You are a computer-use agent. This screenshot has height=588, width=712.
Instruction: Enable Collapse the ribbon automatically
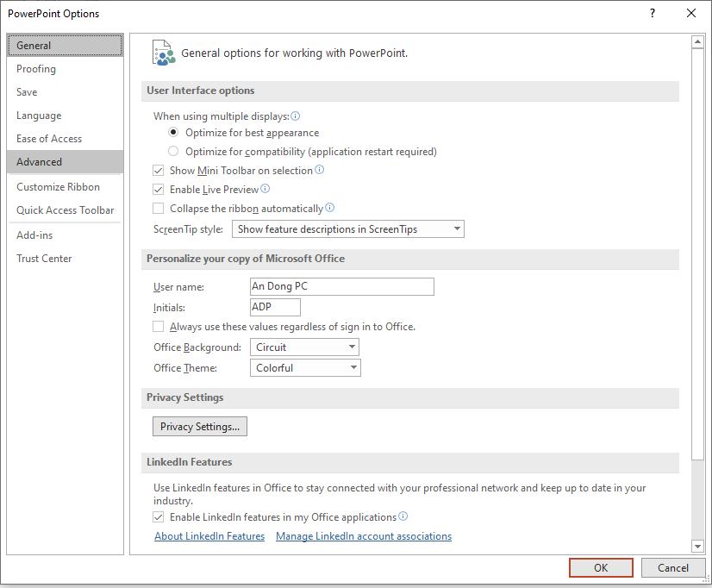(x=159, y=209)
